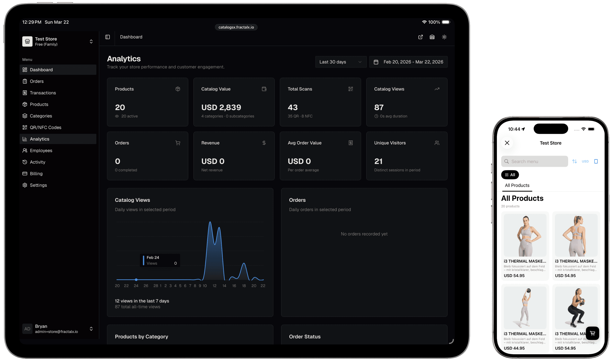Open the store view from the top bar
The image size is (615, 364).
click(432, 37)
